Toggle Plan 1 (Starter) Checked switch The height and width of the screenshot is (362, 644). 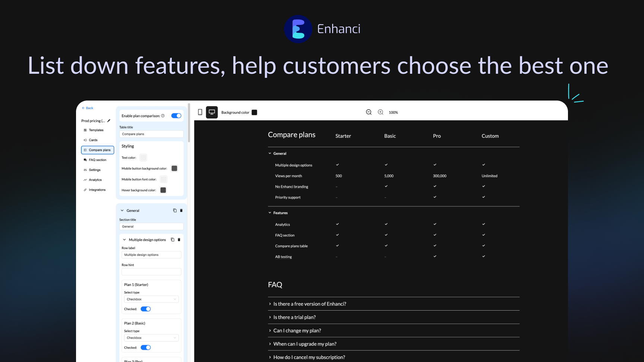[146, 309]
